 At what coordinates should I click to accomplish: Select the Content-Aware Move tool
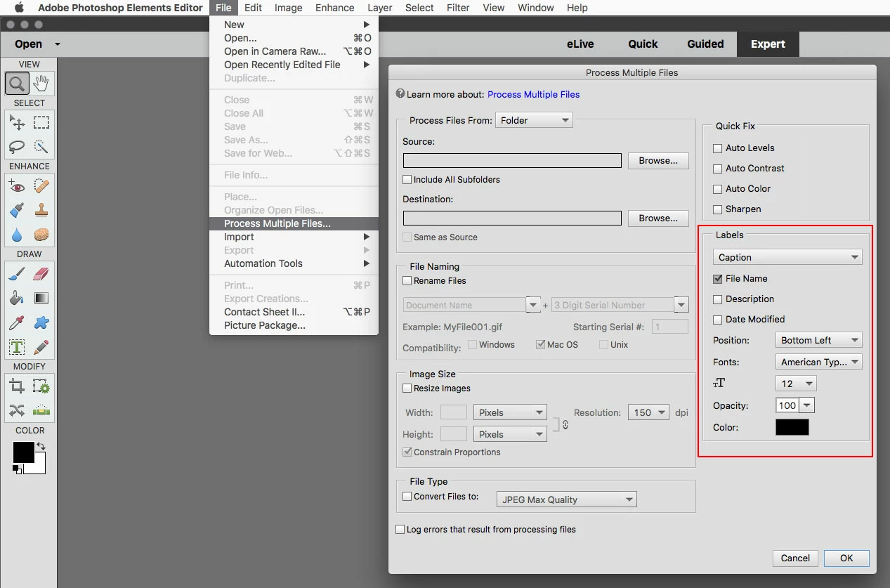pos(17,410)
